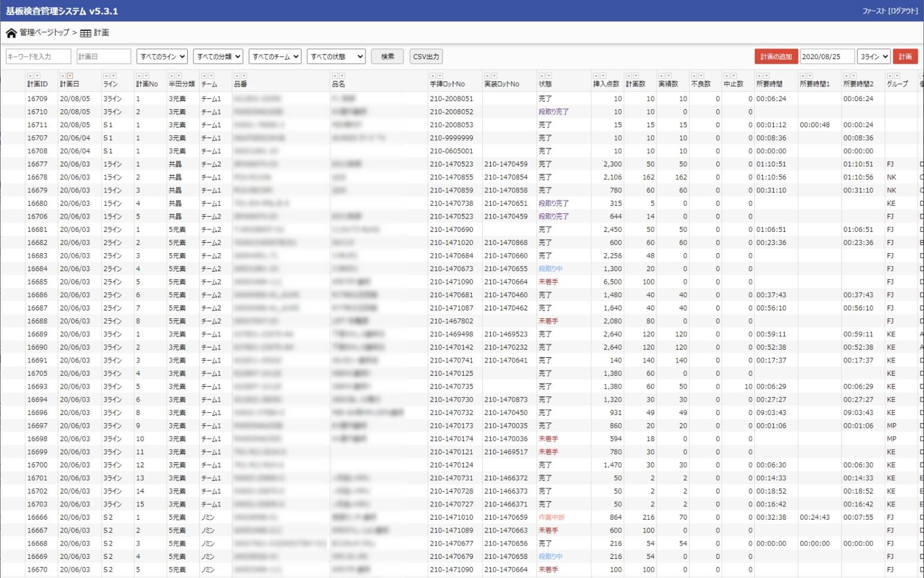The width and height of the screenshot is (924, 578).
Task: Open the すべてのチーム dropdown
Action: point(275,57)
